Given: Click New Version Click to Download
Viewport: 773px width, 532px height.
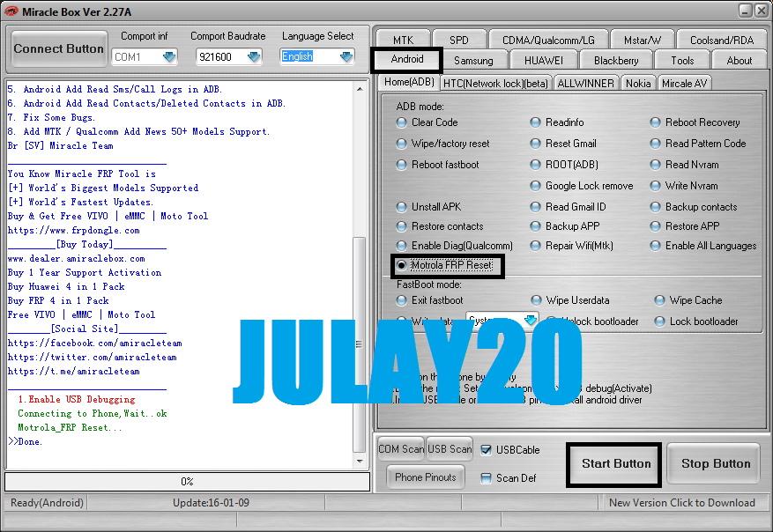Looking at the screenshot, I should pyautogui.click(x=682, y=503).
